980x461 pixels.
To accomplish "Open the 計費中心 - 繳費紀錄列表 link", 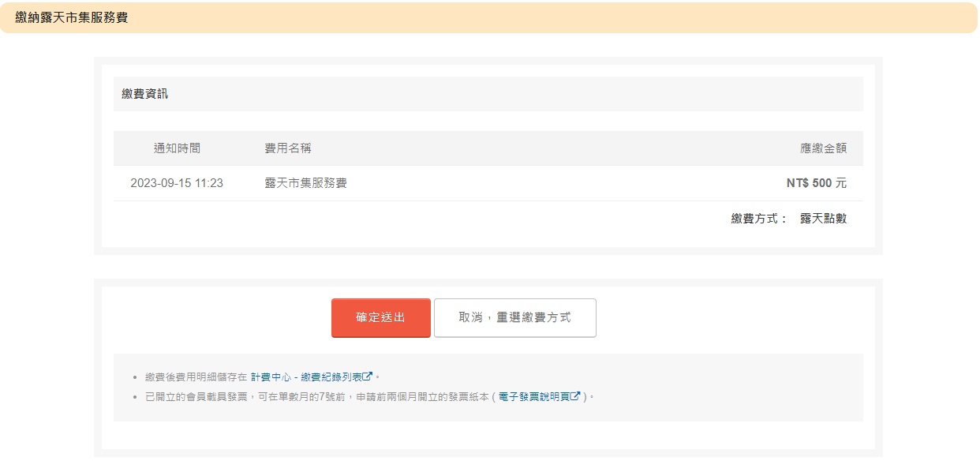I will click(307, 377).
